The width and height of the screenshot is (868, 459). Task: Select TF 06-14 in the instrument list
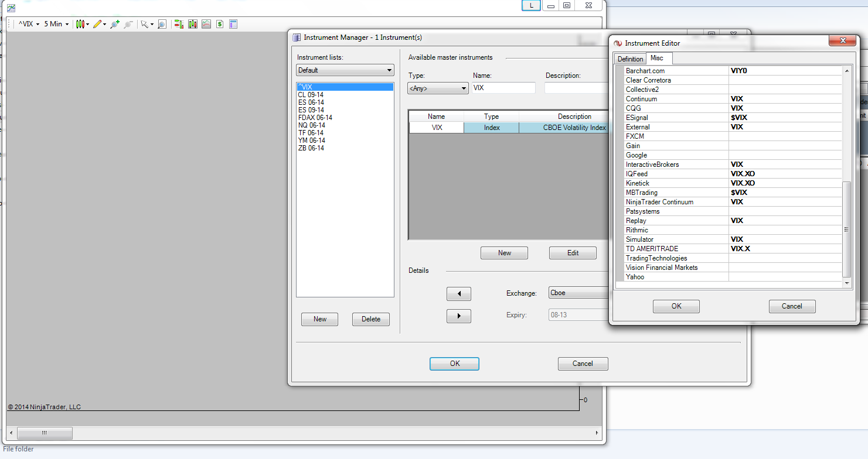coord(311,133)
